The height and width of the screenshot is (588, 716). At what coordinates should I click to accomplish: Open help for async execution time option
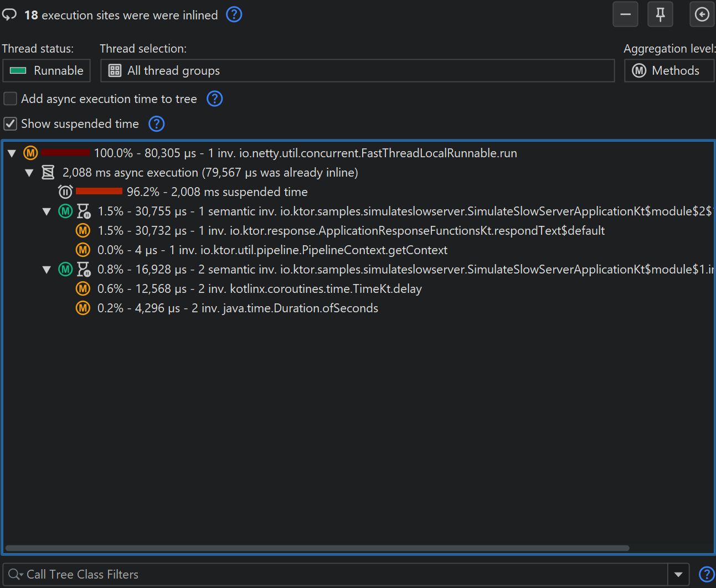tap(214, 99)
